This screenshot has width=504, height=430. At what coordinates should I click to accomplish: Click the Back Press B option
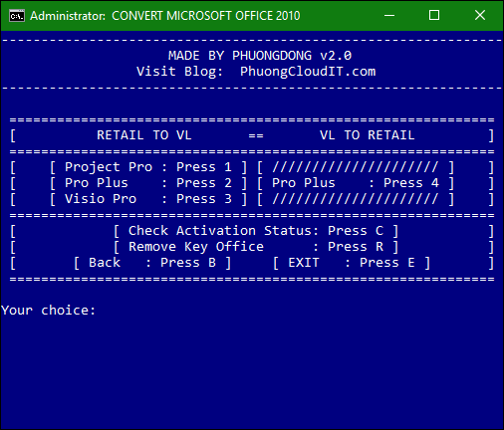pyautogui.click(x=152, y=263)
